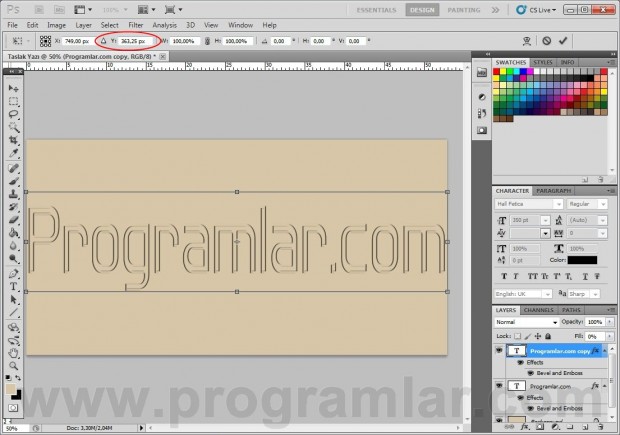Select the Crop tool
The image size is (620, 435).
13,140
